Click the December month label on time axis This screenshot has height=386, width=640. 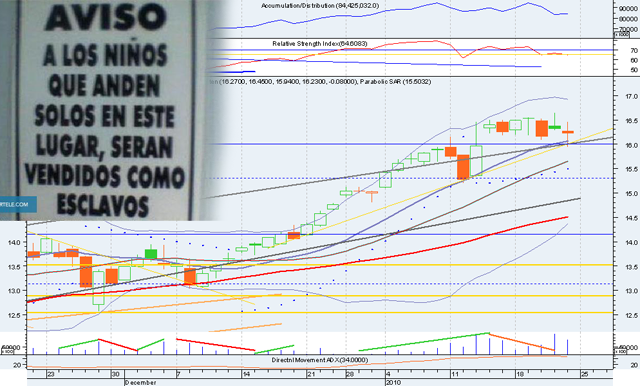140,382
